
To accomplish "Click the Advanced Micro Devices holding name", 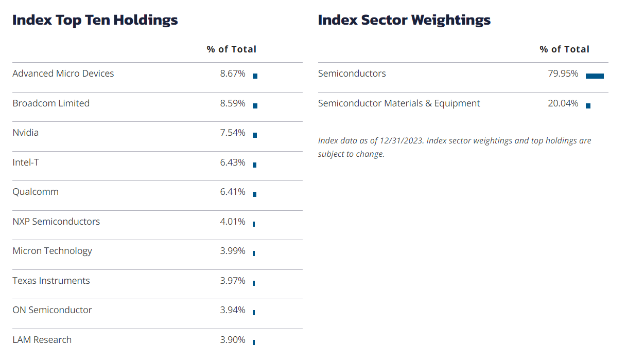I will click(63, 74).
